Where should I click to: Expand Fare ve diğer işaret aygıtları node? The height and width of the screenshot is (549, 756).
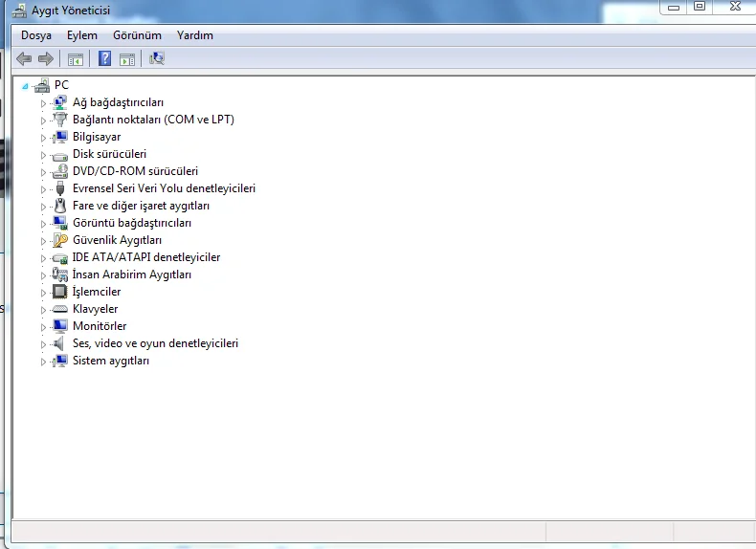click(43, 207)
